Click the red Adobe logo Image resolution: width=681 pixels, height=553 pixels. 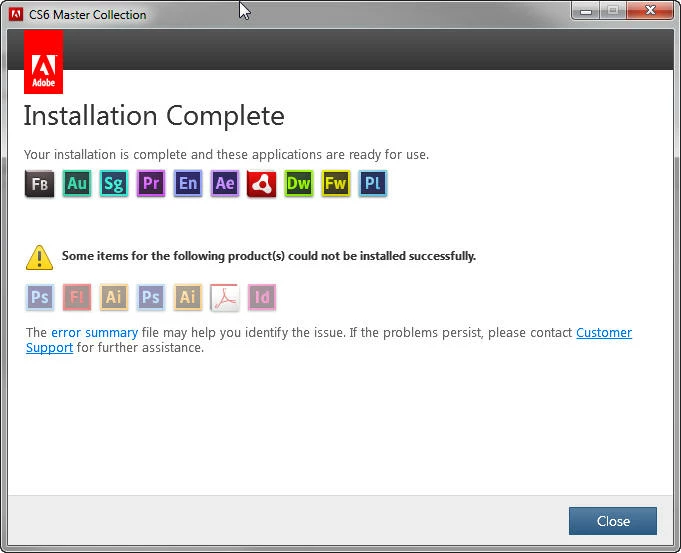click(x=43, y=62)
